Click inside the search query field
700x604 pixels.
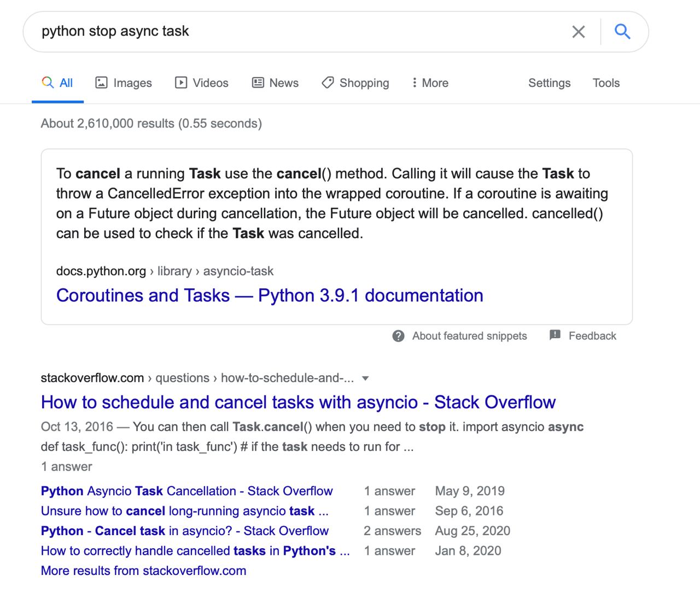point(301,31)
